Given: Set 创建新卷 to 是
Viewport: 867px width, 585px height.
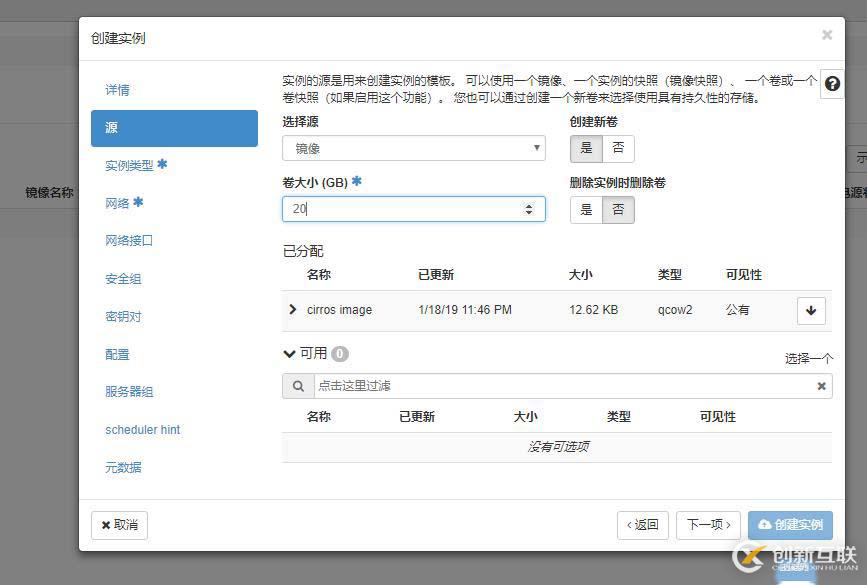Looking at the screenshot, I should click(x=586, y=148).
